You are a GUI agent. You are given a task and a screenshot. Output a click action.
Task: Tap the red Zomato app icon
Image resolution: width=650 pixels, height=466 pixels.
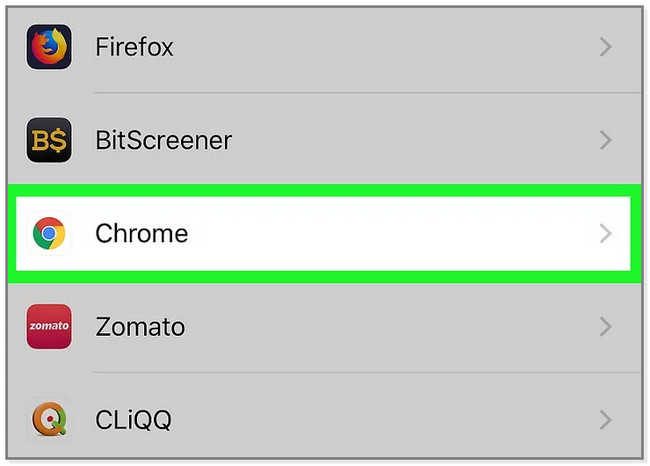(x=49, y=327)
